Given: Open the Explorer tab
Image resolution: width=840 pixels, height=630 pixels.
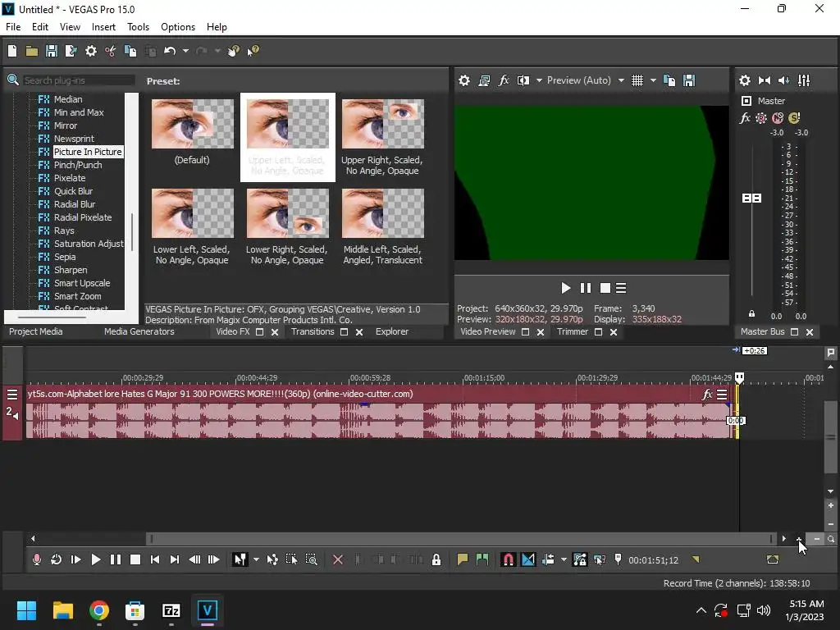Looking at the screenshot, I should coord(391,331).
